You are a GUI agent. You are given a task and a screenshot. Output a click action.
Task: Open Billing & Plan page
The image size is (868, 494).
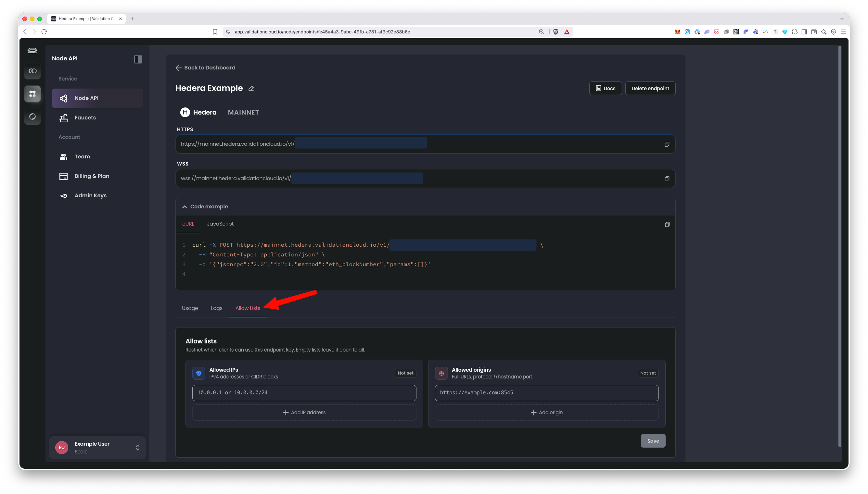(97, 176)
